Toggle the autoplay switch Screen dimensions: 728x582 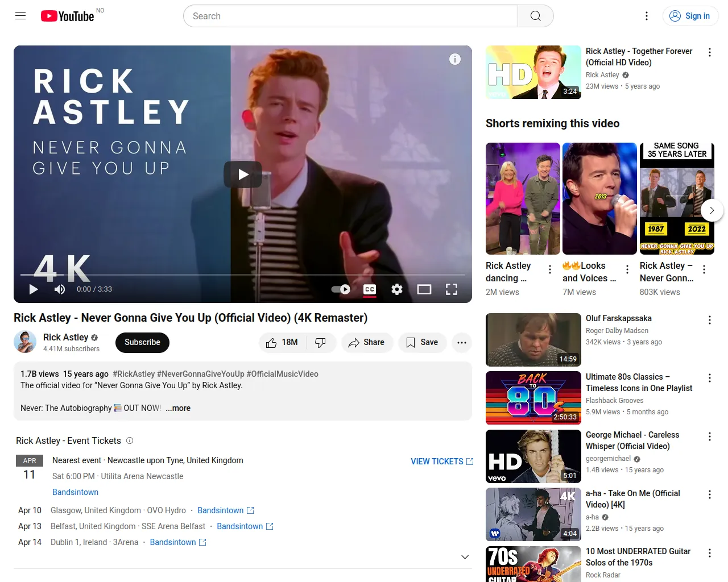(x=341, y=289)
